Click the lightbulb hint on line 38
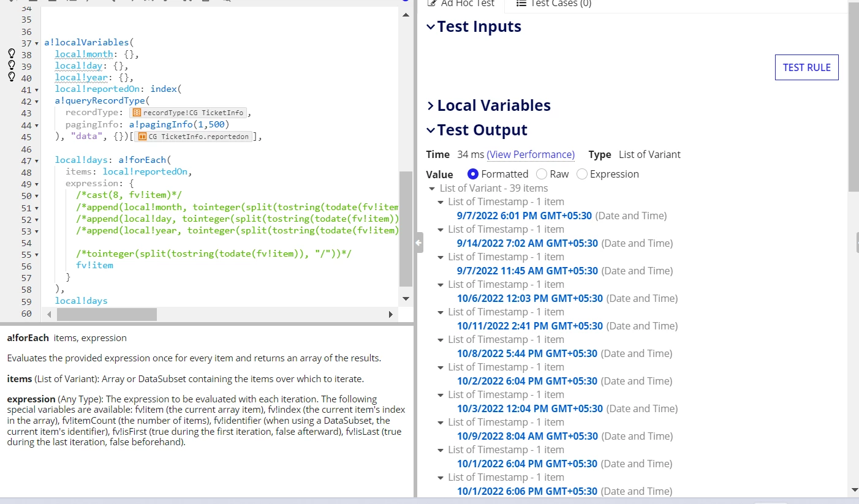 coord(10,55)
